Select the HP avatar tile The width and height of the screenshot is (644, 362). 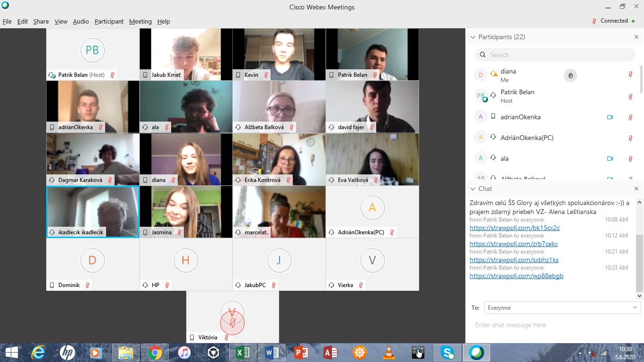point(186,264)
